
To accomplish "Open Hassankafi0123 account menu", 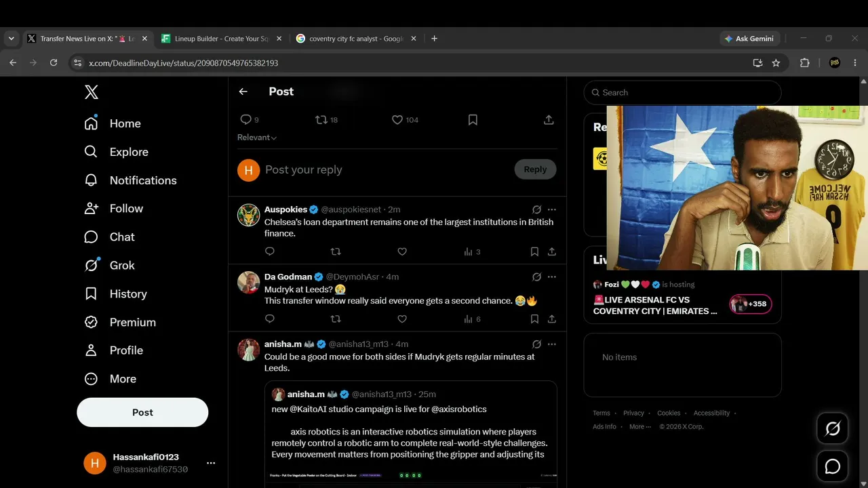I will [150, 463].
